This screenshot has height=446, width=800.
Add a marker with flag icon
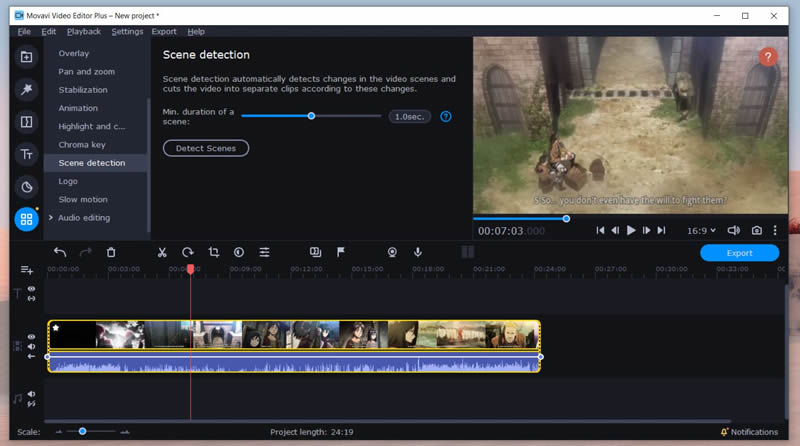tap(341, 252)
